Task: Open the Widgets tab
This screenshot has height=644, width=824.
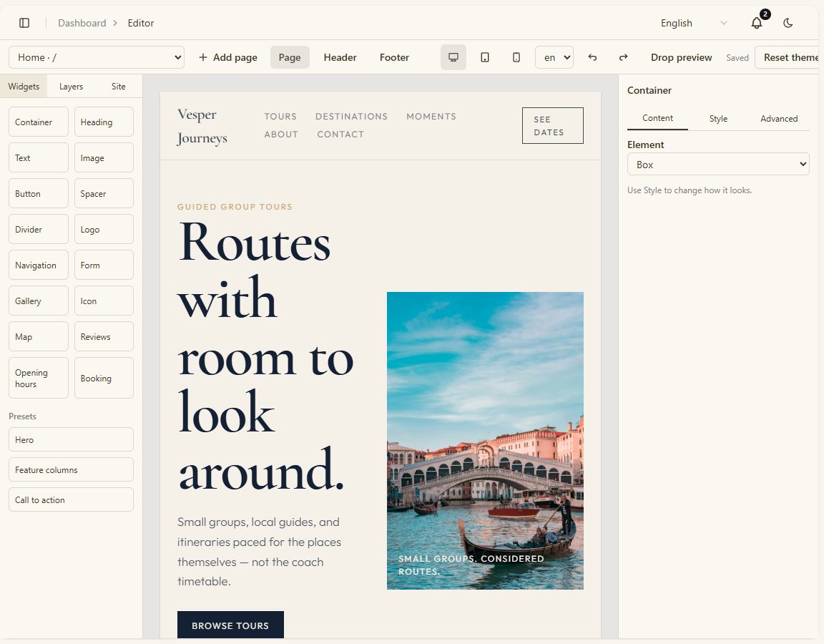Action: click(x=24, y=86)
